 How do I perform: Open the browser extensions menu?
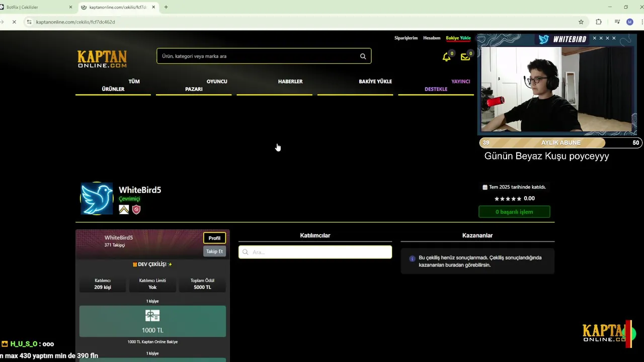(x=598, y=22)
